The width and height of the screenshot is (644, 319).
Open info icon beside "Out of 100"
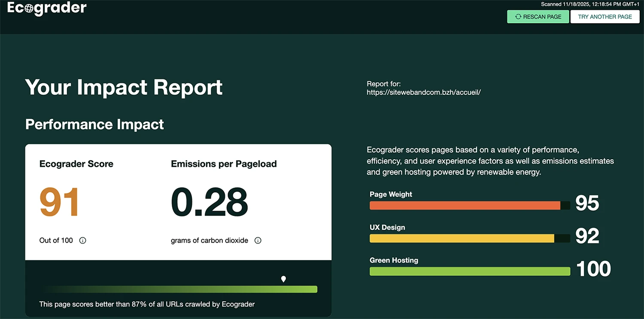pos(83,240)
